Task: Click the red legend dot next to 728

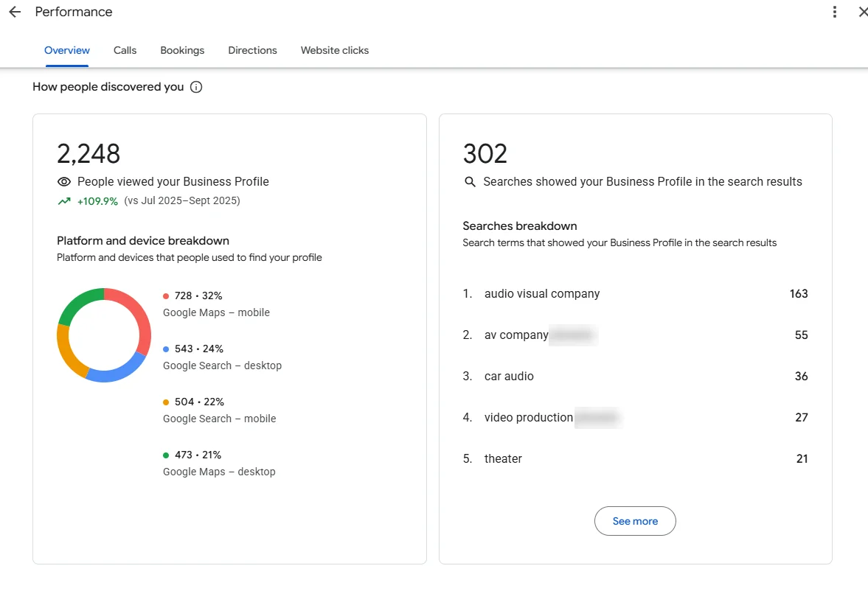Action: coord(165,296)
